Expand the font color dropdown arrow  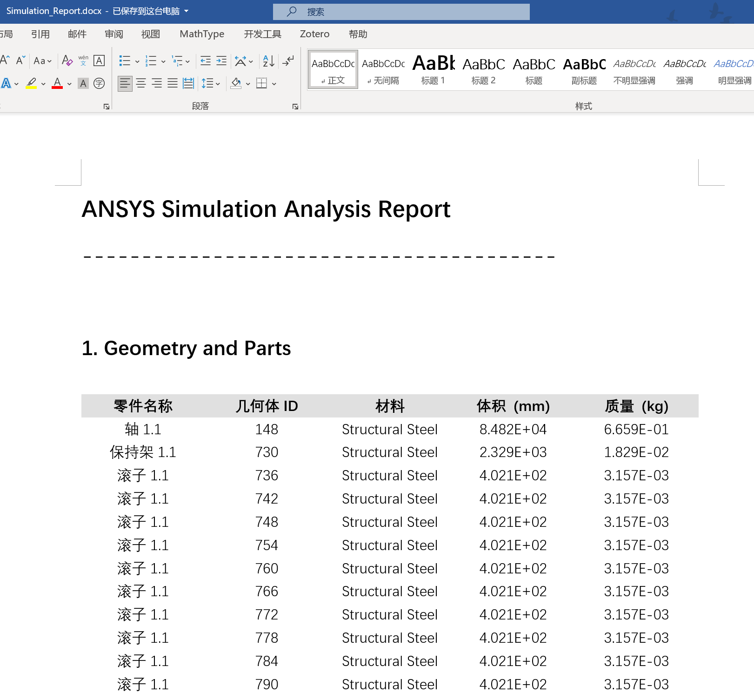(x=69, y=84)
